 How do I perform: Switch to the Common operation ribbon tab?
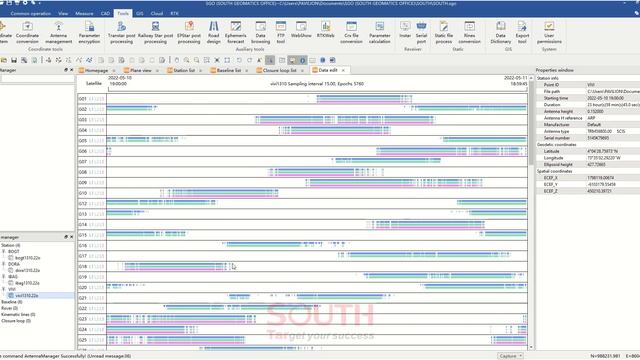tap(31, 13)
